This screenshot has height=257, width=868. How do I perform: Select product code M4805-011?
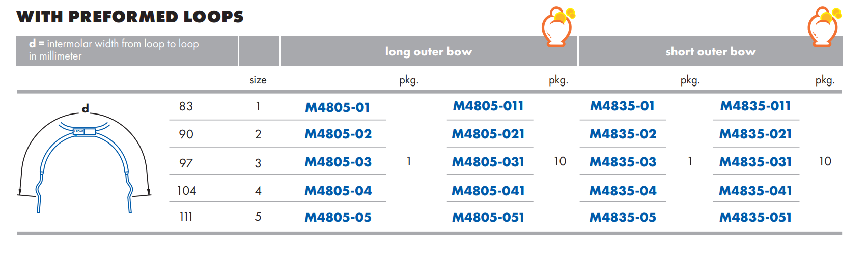(488, 106)
